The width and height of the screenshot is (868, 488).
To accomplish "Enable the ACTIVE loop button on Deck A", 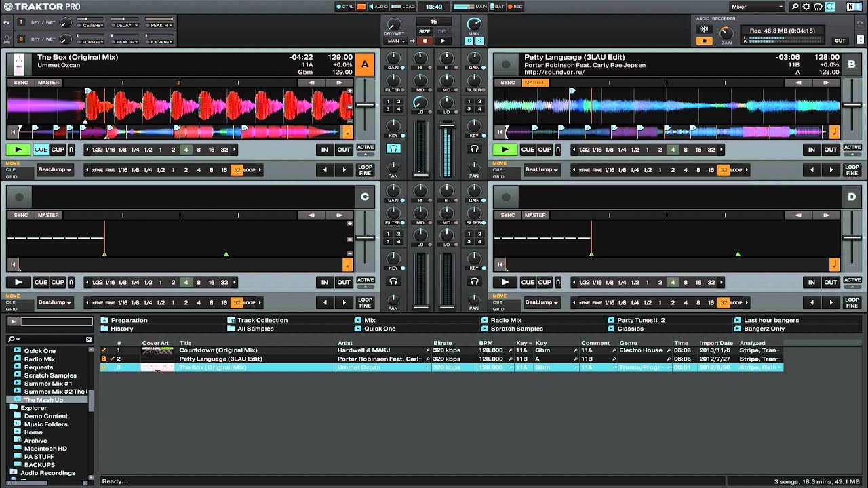I will 366,148.
